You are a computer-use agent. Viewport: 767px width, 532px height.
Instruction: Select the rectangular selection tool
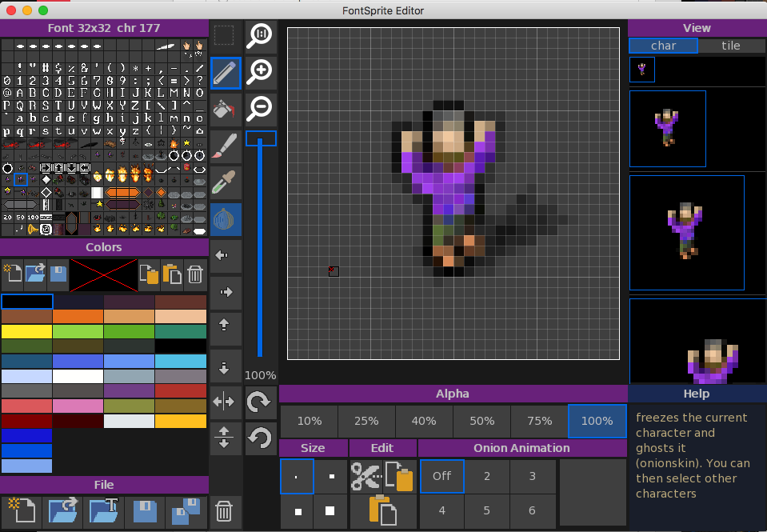point(225,35)
